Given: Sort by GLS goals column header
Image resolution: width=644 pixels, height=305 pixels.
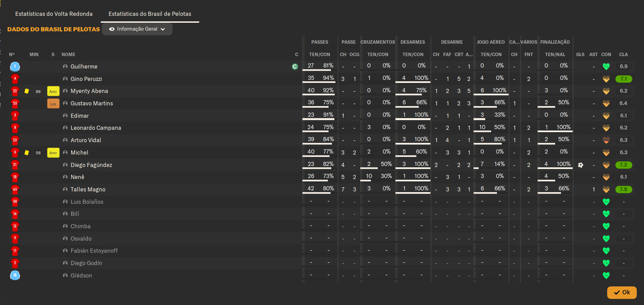Looking at the screenshot, I should click(580, 54).
